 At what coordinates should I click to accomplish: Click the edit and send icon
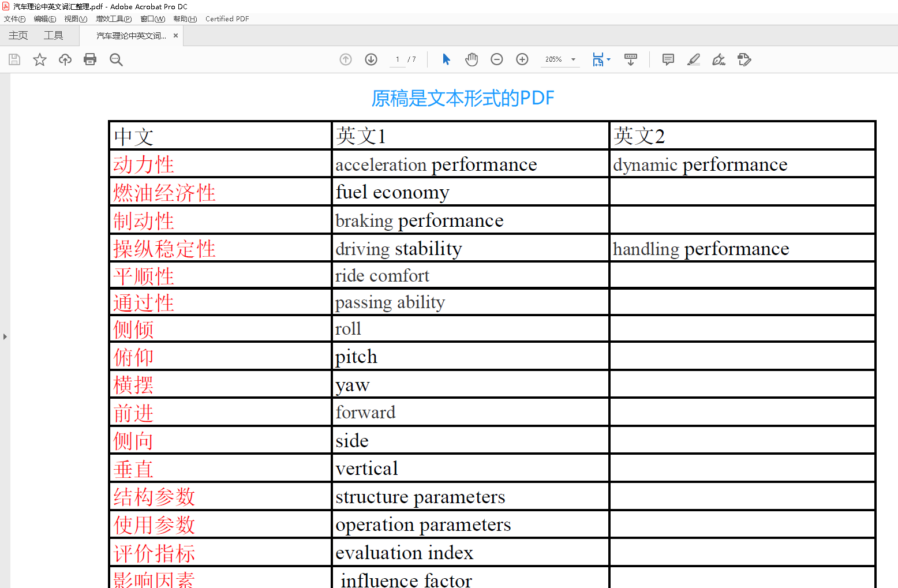coord(744,59)
